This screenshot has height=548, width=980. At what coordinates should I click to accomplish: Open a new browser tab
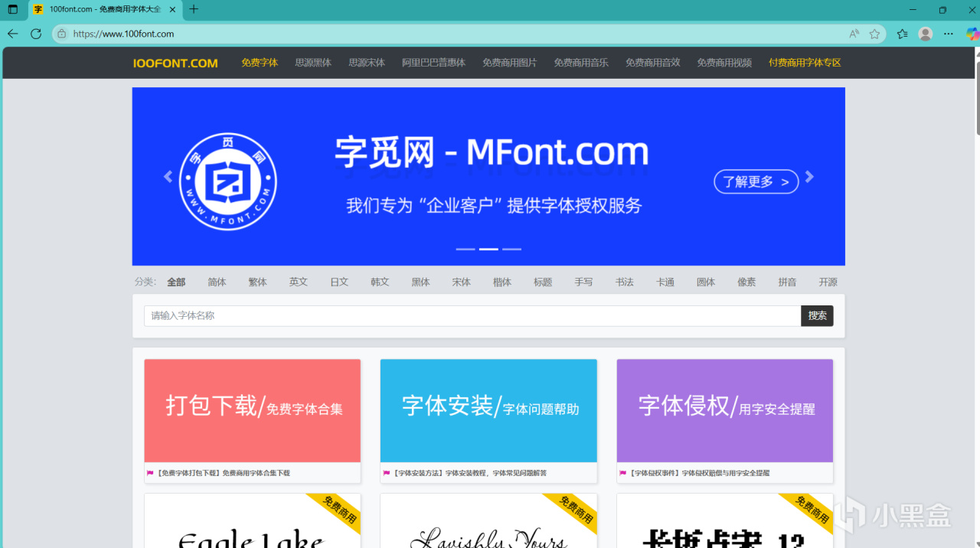(x=194, y=9)
